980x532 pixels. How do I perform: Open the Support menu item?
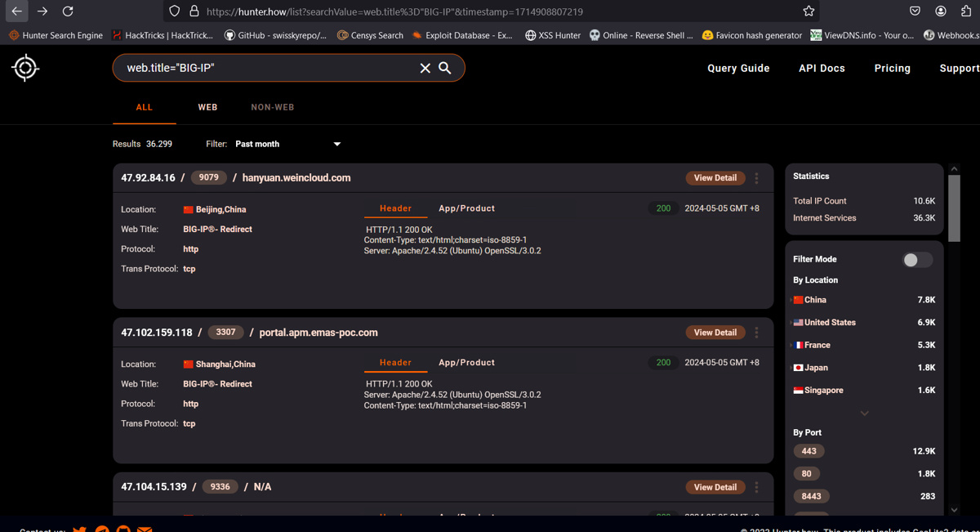pyautogui.click(x=960, y=69)
